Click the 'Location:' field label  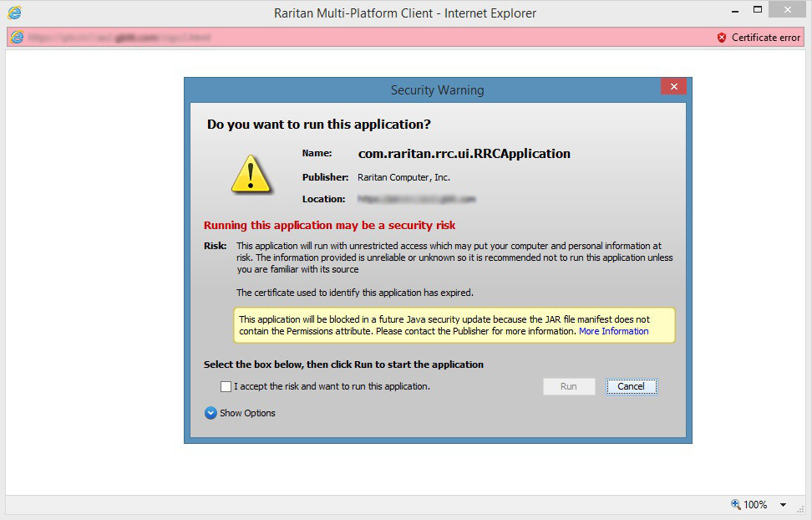tap(323, 199)
